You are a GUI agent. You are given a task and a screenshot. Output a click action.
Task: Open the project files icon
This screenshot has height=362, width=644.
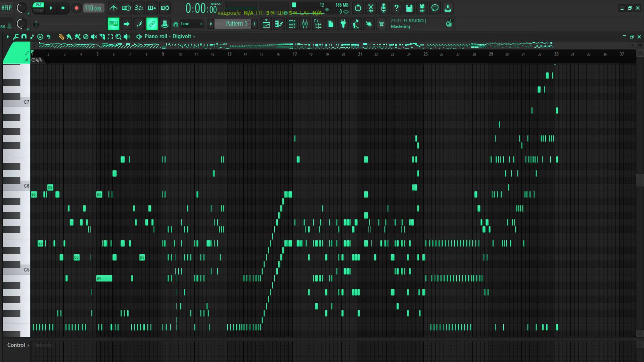tap(330, 24)
